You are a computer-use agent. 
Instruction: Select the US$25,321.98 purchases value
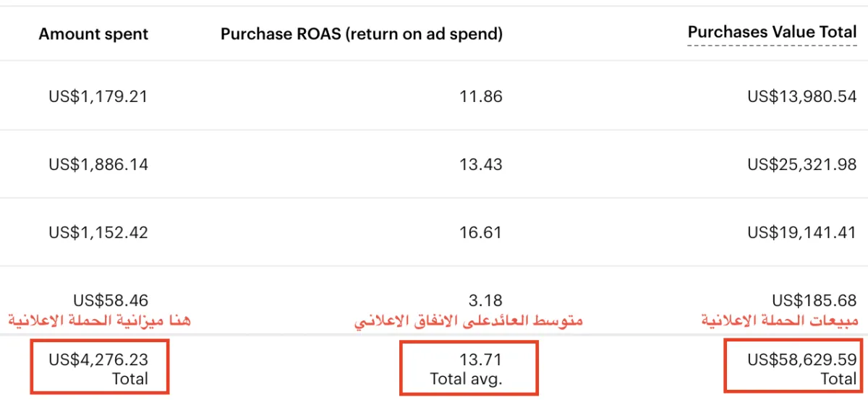802,164
